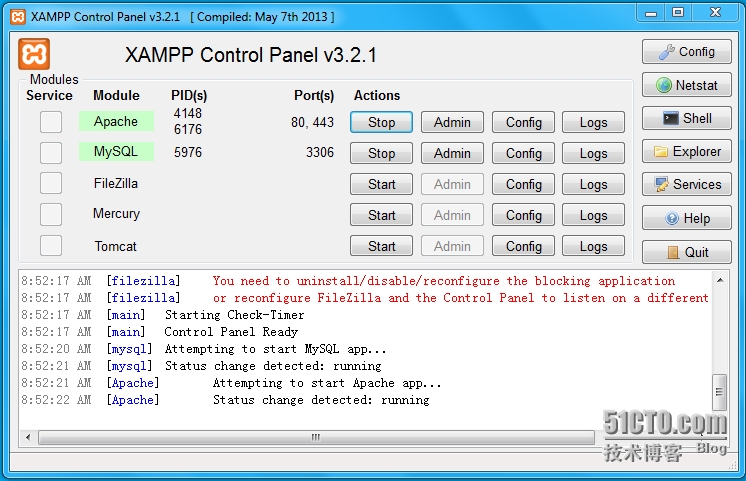Screen dimensions: 746x481
Task: Open MySQL Config menu
Action: (523, 153)
